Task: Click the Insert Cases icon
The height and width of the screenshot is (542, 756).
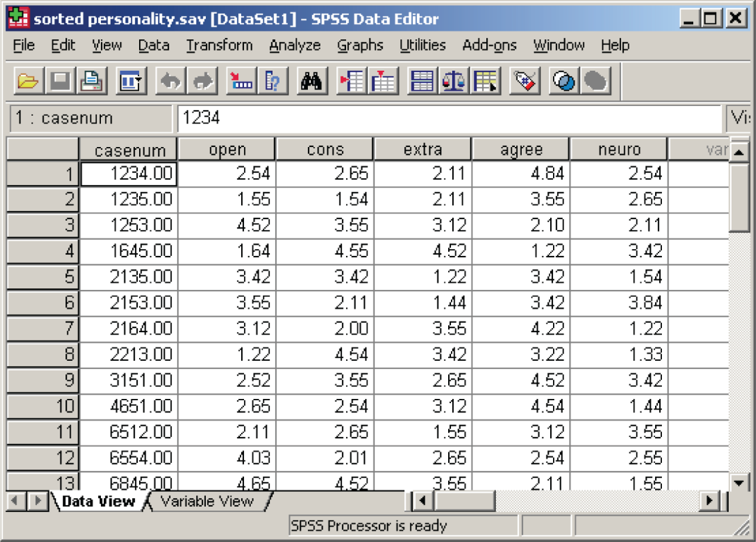Action: [351, 81]
